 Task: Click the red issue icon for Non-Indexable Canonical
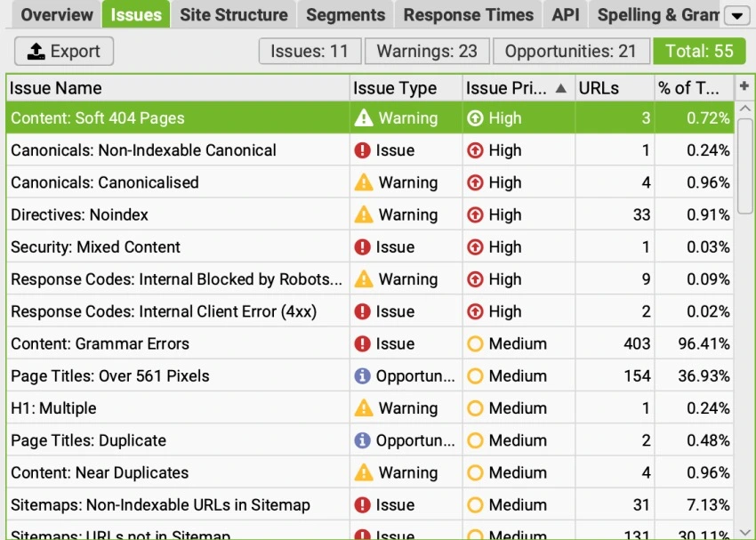click(362, 150)
